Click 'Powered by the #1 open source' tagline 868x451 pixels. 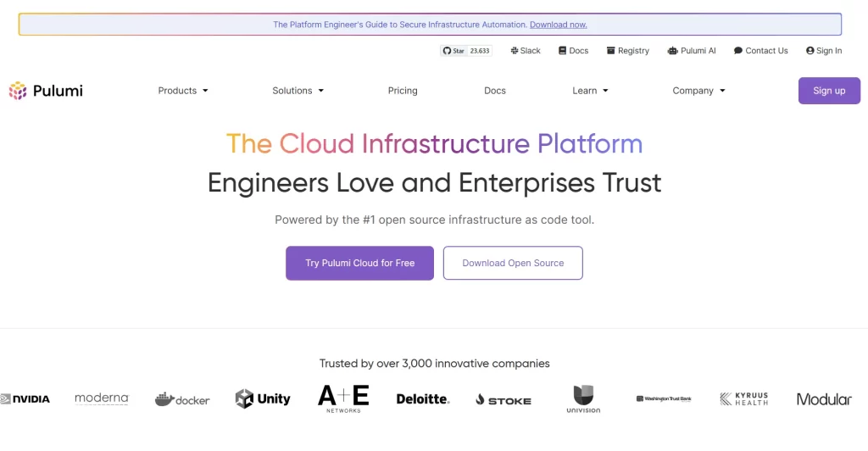[x=434, y=220]
